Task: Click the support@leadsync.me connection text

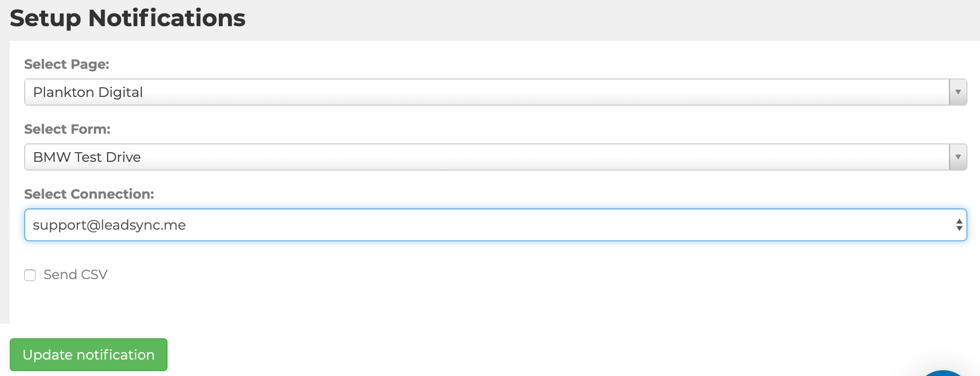Action: click(109, 225)
